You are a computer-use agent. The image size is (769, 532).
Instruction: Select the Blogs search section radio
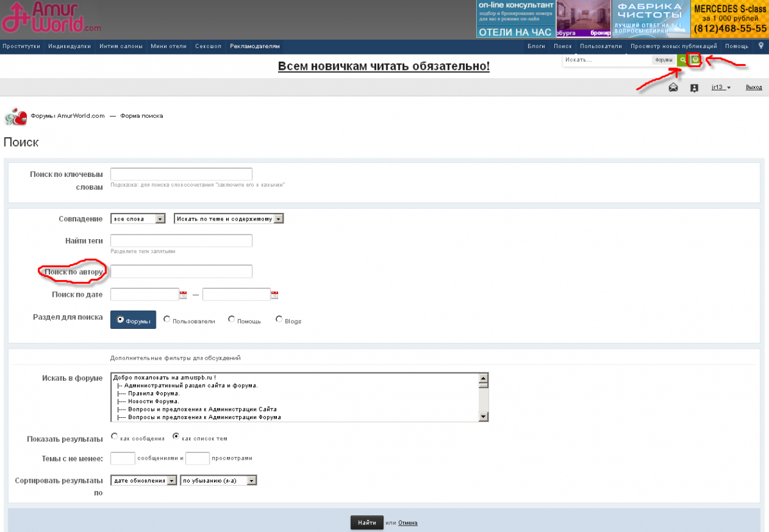[279, 319]
